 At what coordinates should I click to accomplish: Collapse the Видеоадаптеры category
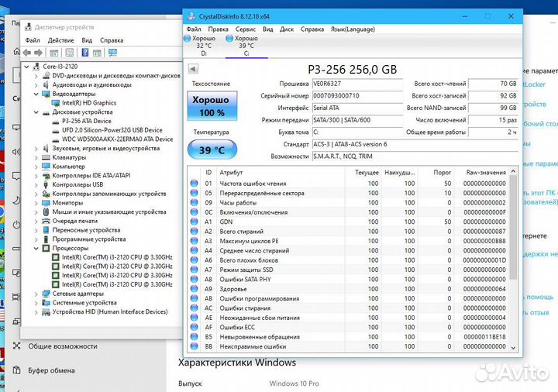tap(36, 94)
